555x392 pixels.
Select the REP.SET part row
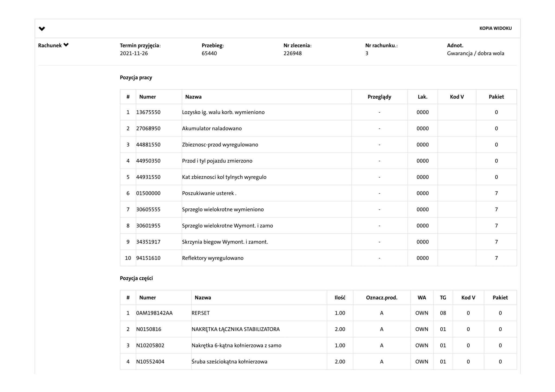pyautogui.click(x=201, y=313)
